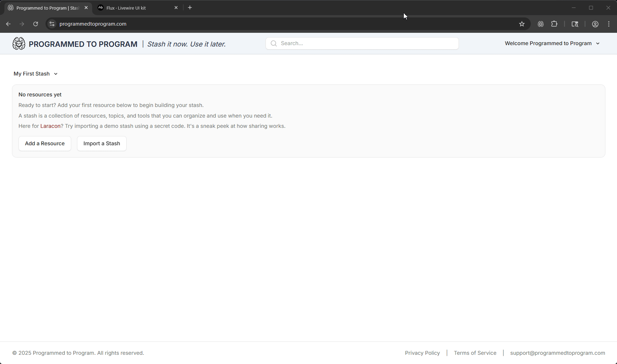Focus the Search input field

click(x=362, y=43)
